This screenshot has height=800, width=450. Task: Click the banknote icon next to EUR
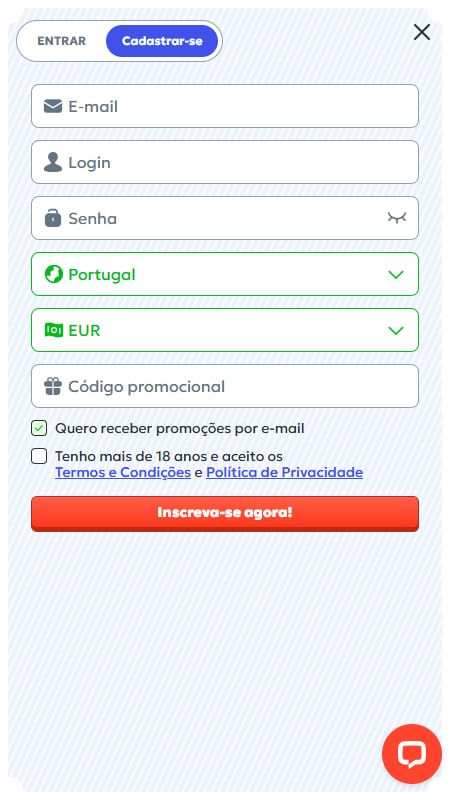tap(54, 330)
